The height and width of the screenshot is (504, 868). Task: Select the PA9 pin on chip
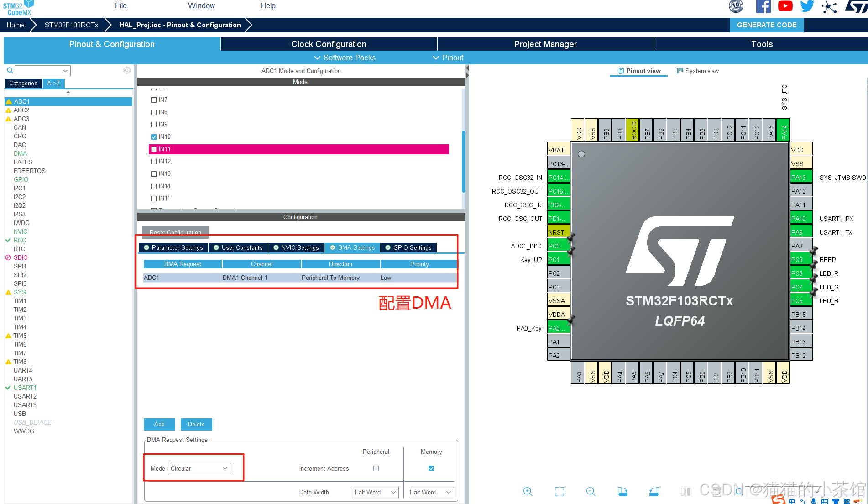pyautogui.click(x=801, y=232)
